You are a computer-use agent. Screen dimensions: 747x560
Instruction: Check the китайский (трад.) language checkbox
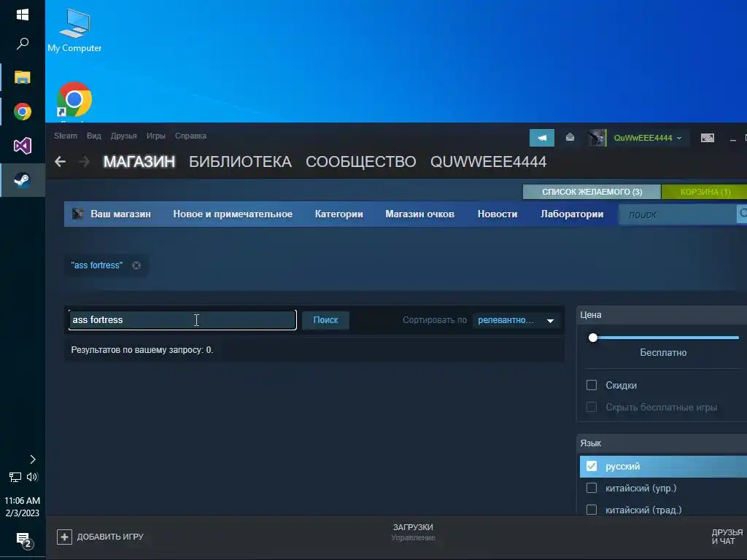coord(591,510)
